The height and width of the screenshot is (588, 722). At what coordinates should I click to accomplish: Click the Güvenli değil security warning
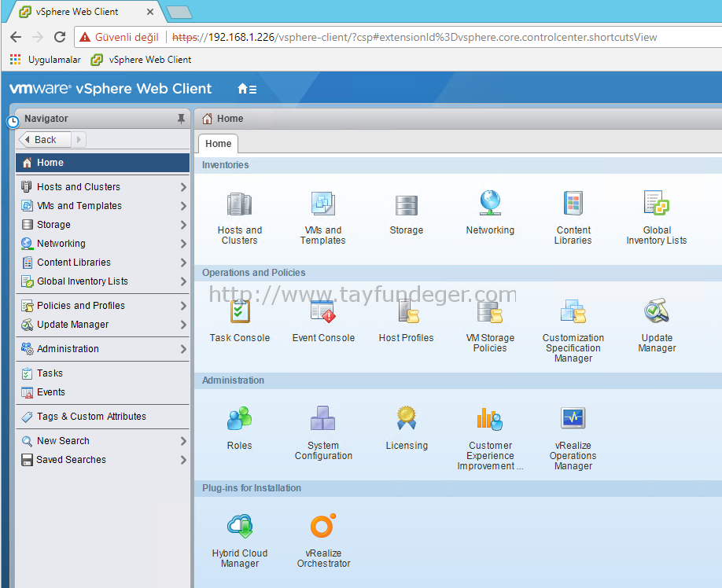120,37
